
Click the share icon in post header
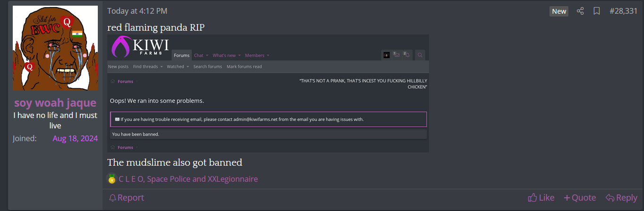click(x=580, y=11)
